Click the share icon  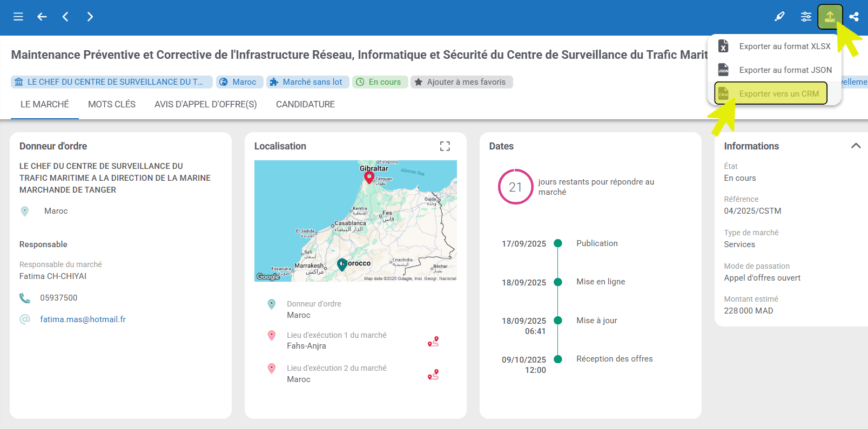tap(854, 17)
